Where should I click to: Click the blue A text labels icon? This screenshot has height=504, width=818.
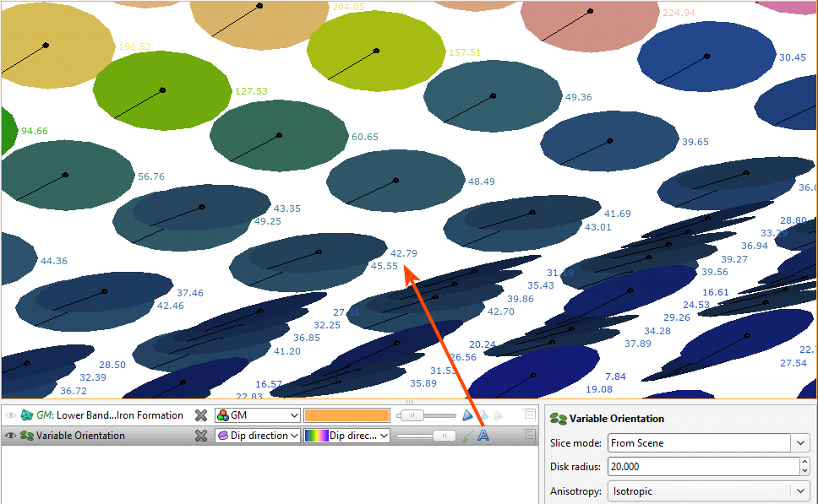point(483,436)
